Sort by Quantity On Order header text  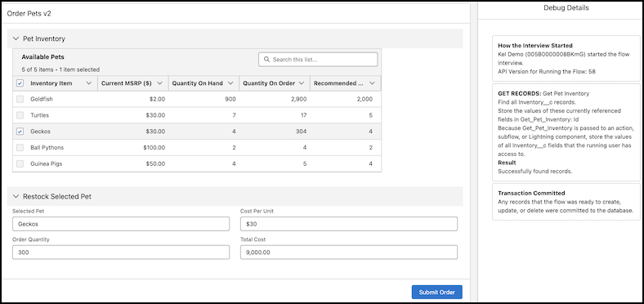(269, 83)
